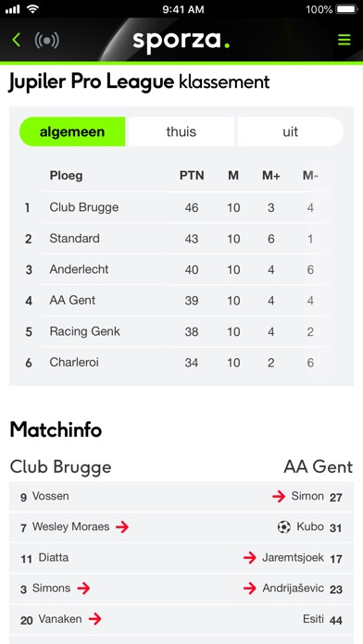Tap the red arrow beside Vanaken

94,619
